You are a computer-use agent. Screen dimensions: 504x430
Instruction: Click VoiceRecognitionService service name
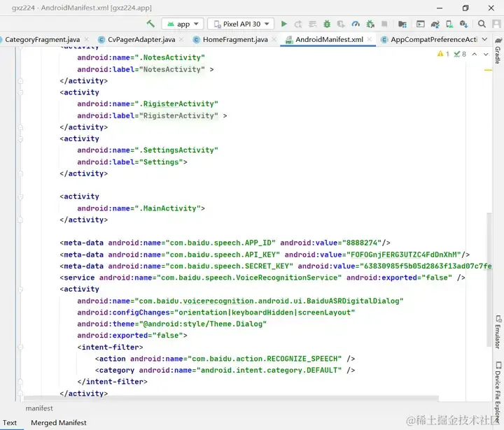click(248, 278)
